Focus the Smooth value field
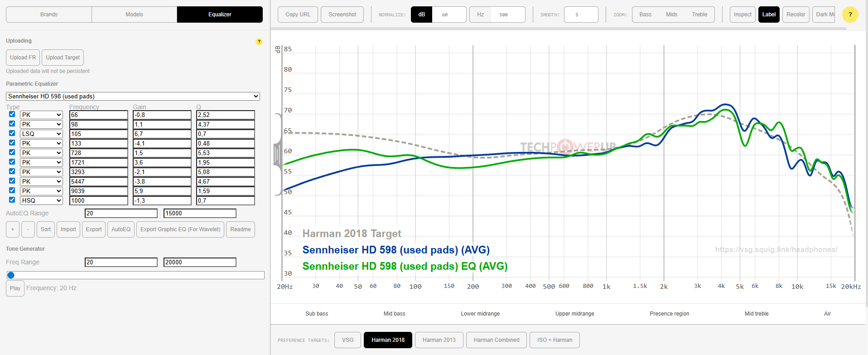The height and width of the screenshot is (355, 868). pyautogui.click(x=581, y=15)
